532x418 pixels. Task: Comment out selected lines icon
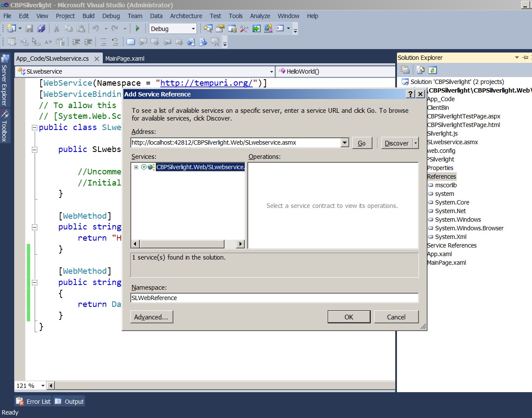[x=103, y=42]
